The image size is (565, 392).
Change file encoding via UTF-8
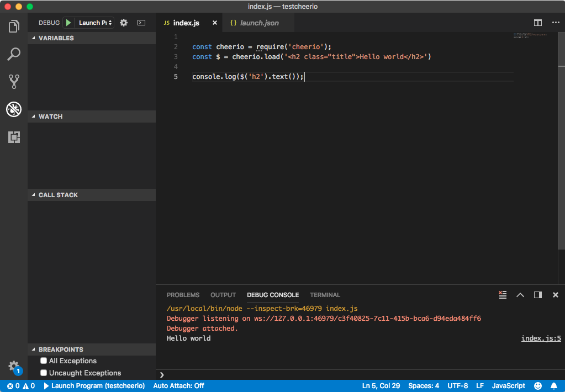[x=458, y=386]
